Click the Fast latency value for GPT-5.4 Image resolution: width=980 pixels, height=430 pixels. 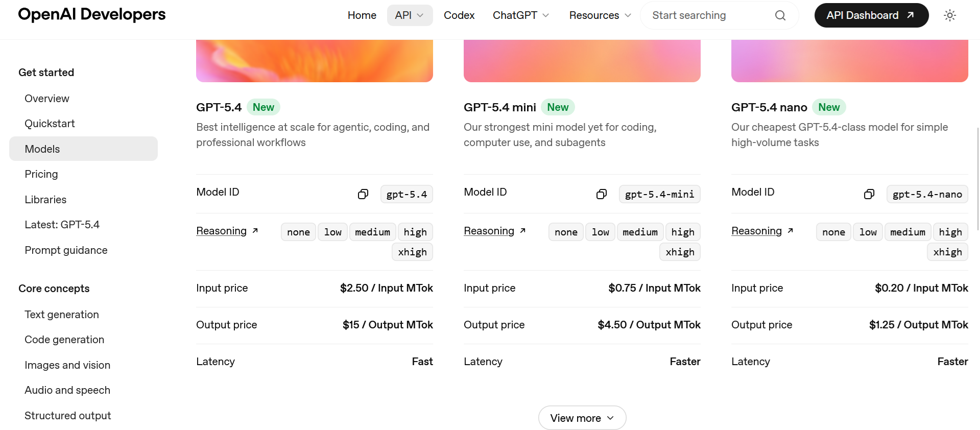422,362
